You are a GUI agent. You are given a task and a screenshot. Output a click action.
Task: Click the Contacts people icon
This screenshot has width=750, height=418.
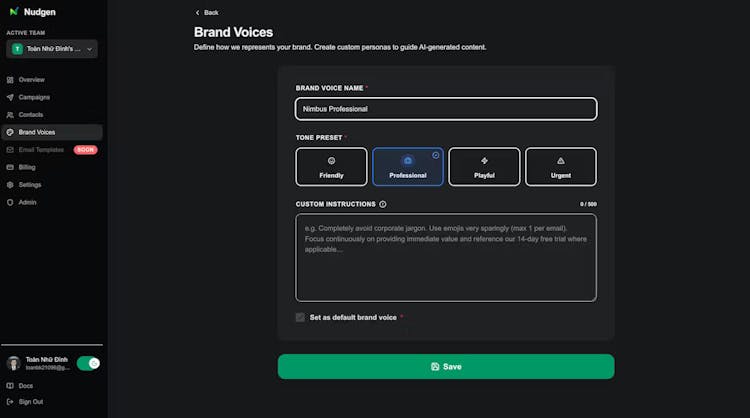[10, 114]
